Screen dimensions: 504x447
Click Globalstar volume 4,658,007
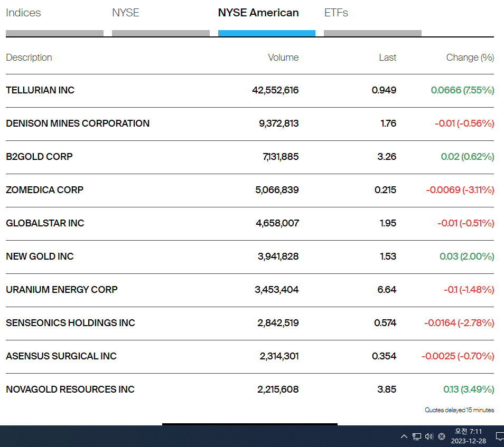click(277, 223)
